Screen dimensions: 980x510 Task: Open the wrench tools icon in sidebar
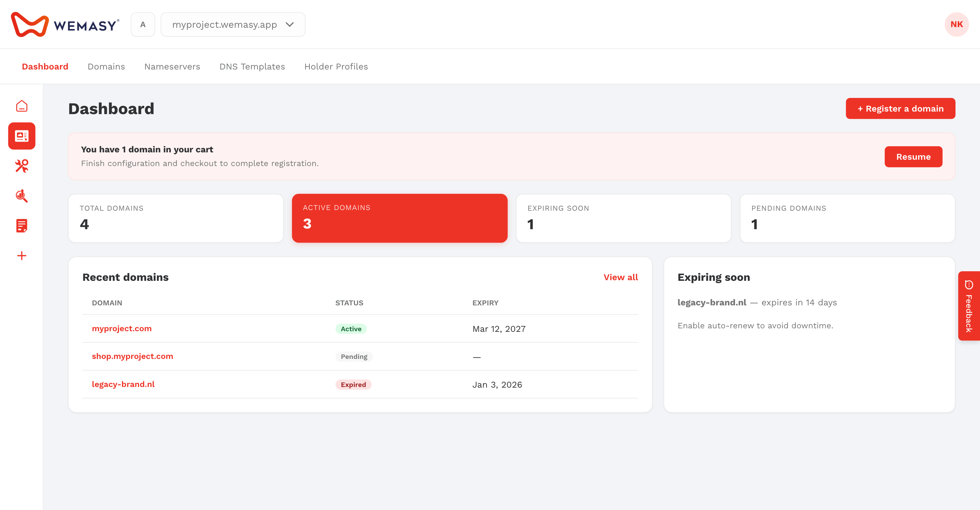[22, 166]
